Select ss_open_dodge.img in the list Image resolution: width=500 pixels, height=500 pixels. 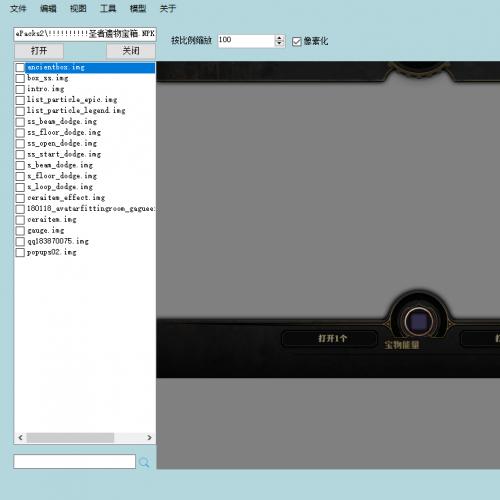point(62,143)
